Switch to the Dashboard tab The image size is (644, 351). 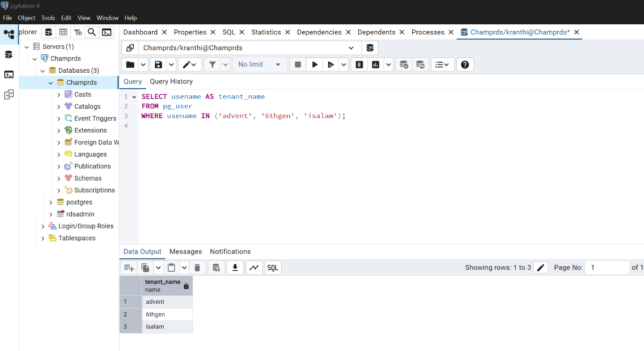(140, 32)
